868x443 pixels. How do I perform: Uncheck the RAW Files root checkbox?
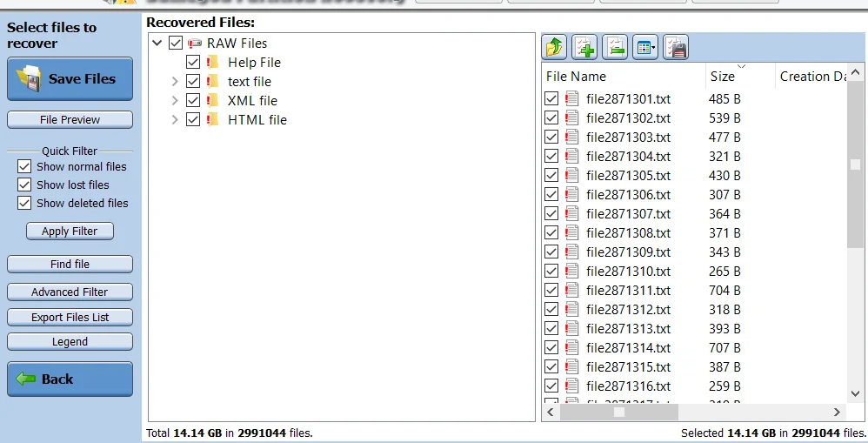(176, 43)
